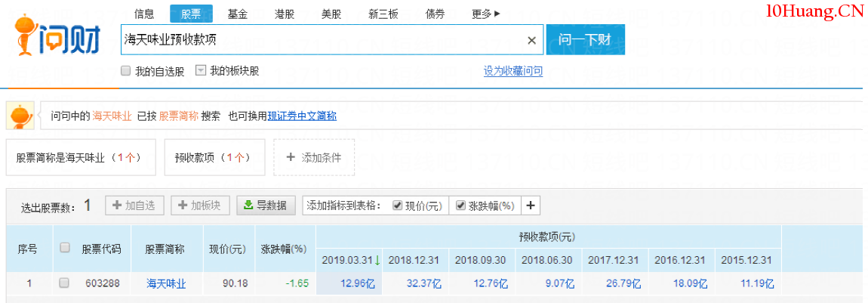Check the select-all checkbox in table header
Viewport: 868px width, 303px height.
[x=65, y=248]
